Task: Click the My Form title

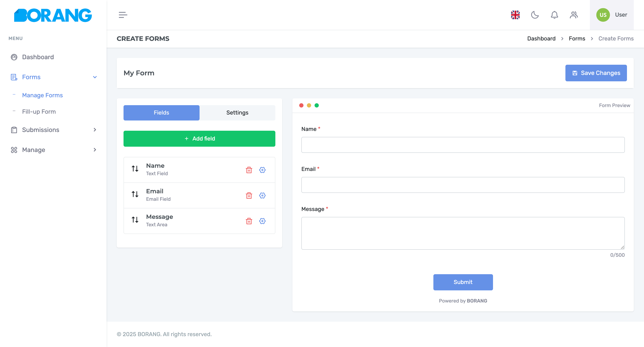Action: 139,73
